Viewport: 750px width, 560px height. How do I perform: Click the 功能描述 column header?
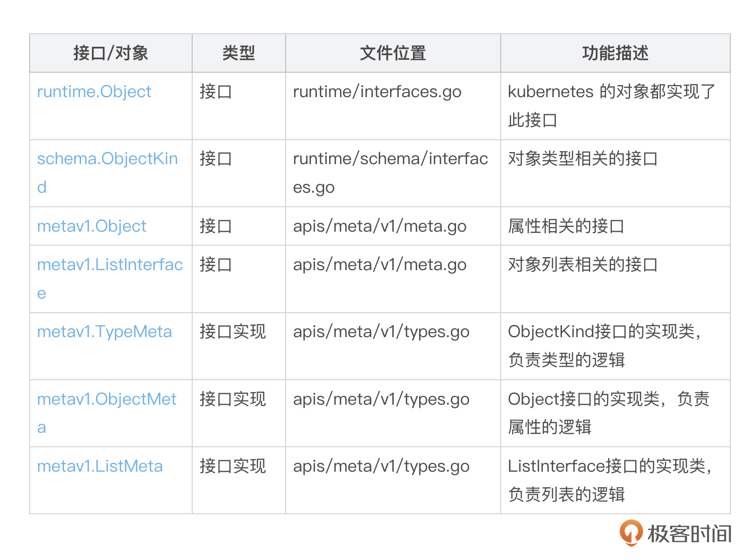(615, 53)
